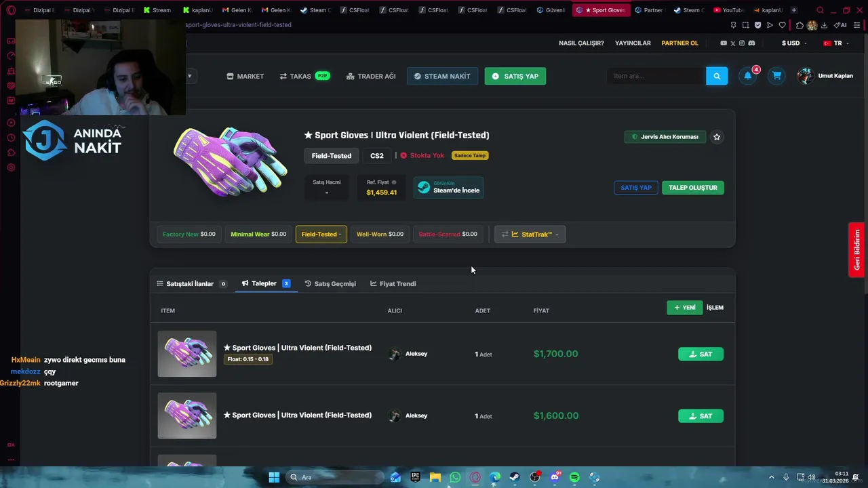Screen dimensions: 868x488
Task: Add the gloves to favorites via the star icon
Action: (x=717, y=137)
